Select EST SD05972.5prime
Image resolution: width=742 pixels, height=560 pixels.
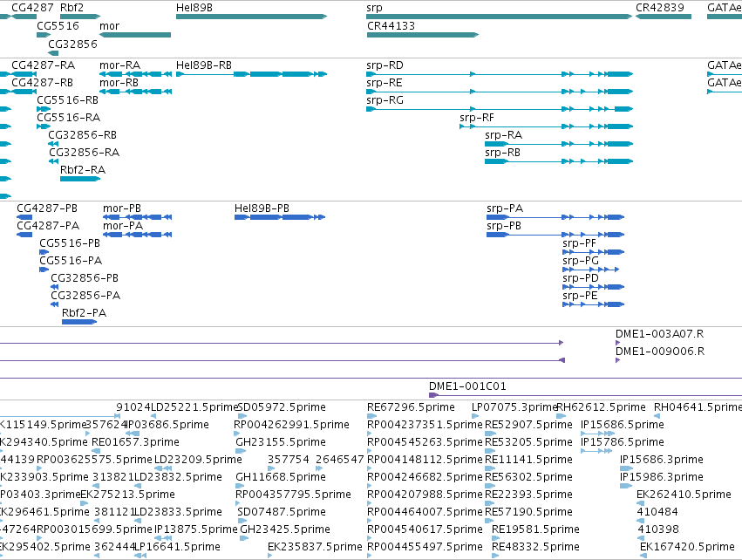pyautogui.click(x=282, y=407)
